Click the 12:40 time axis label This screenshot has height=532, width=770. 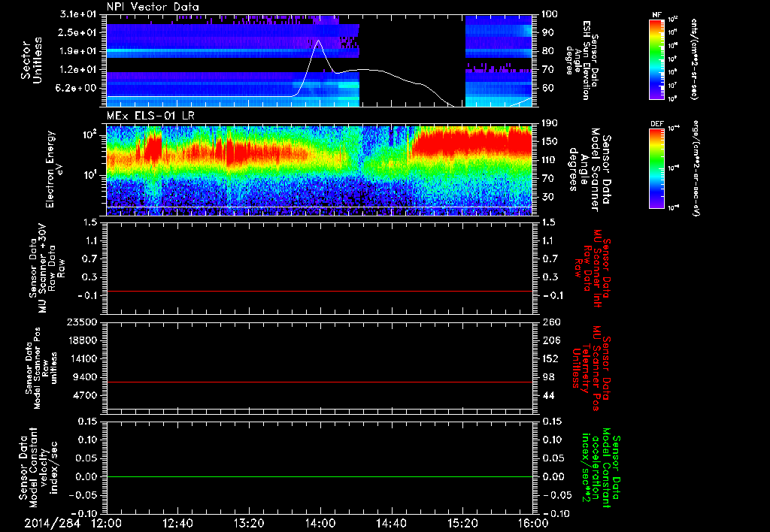(177, 523)
